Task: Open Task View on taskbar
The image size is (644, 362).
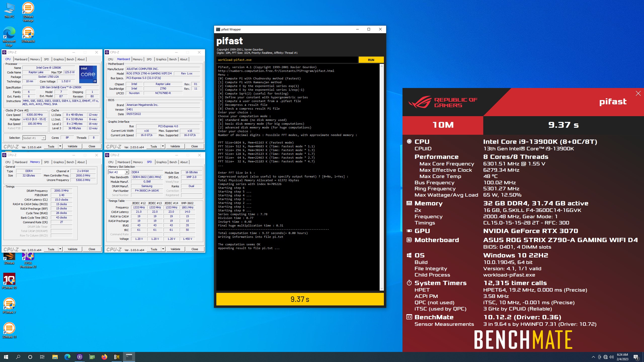Action: 42,357
